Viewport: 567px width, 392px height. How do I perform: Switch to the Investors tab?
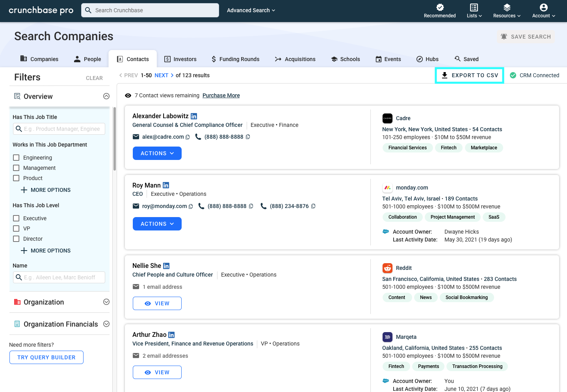(x=180, y=59)
